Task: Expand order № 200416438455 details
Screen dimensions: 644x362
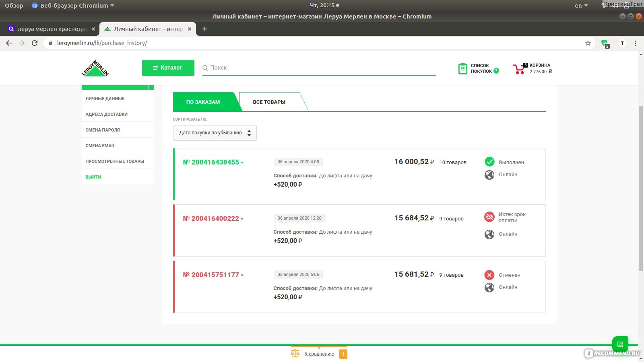Action: click(213, 162)
